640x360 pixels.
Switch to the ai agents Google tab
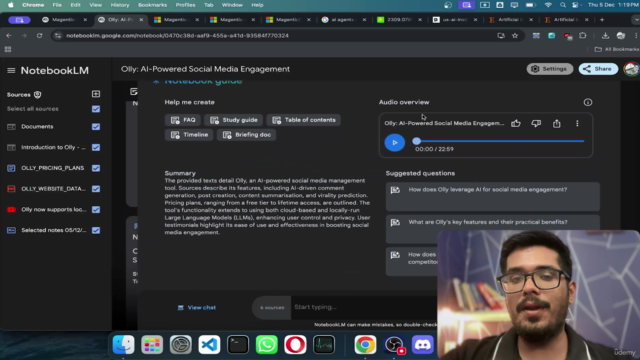point(343,20)
